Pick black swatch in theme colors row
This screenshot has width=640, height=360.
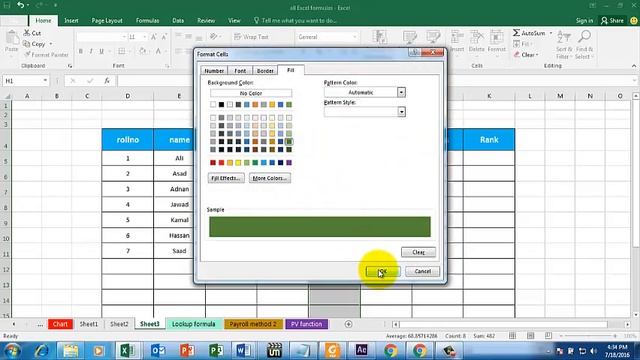click(x=221, y=105)
